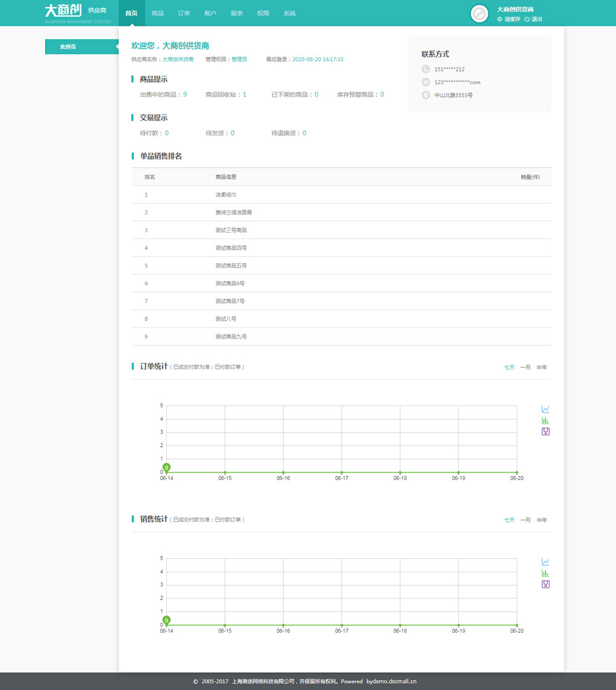
Task: Click 待发货 count 0
Action: [232, 133]
